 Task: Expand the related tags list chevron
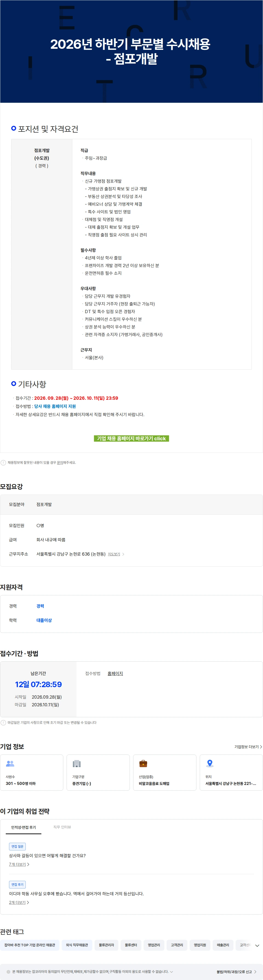pyautogui.click(x=257, y=945)
